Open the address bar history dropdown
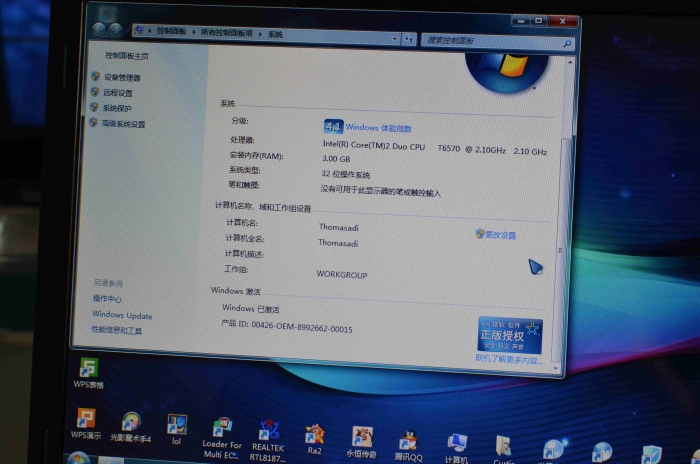The height and width of the screenshot is (464, 700). (395, 39)
